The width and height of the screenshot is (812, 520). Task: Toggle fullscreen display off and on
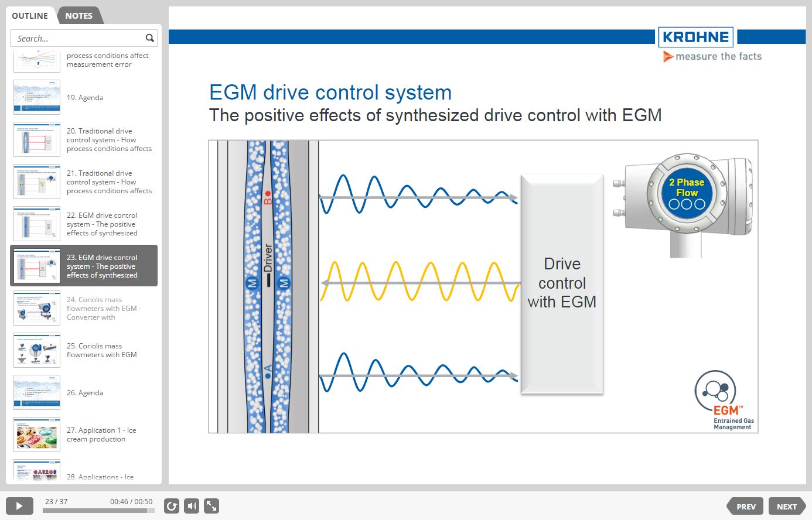coord(211,505)
